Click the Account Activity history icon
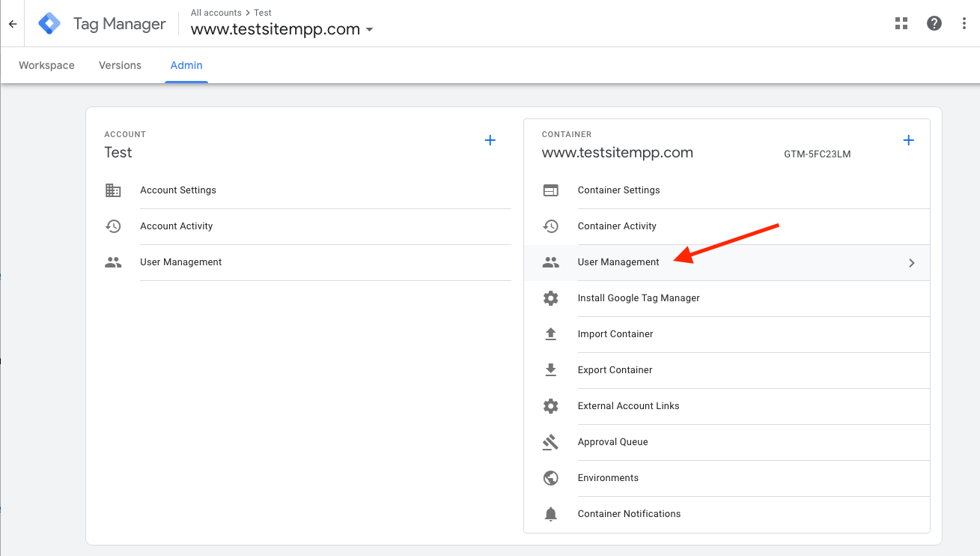Viewport: 980px width, 556px height. coord(113,226)
